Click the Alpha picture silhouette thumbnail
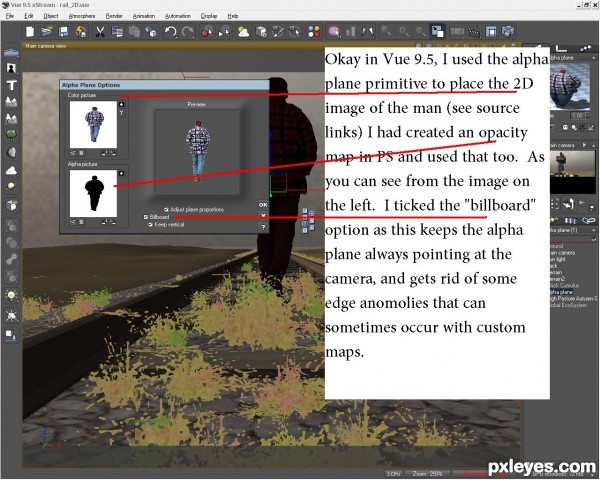The height and width of the screenshot is (480, 600). click(x=93, y=193)
